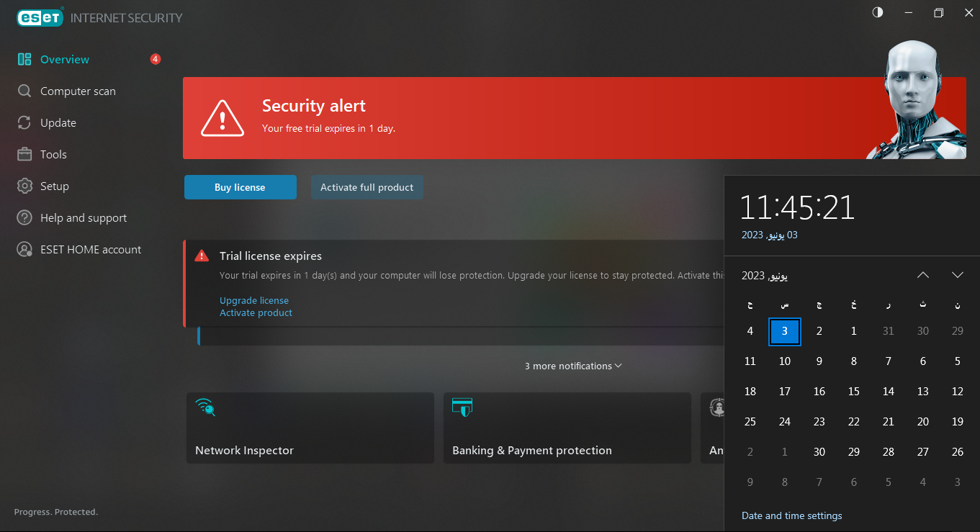Select day 4 in the calendar's first row
Image resolution: width=980 pixels, height=532 pixels.
[x=750, y=331]
